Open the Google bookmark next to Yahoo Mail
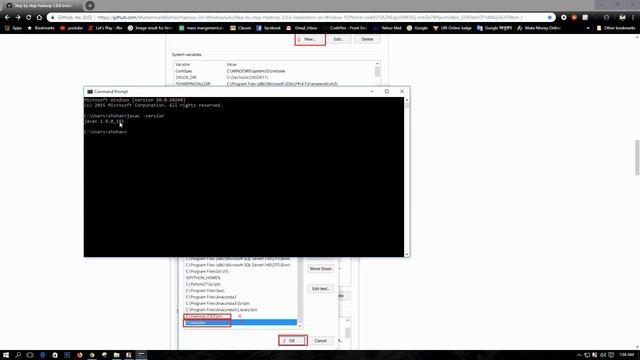 click(417, 28)
